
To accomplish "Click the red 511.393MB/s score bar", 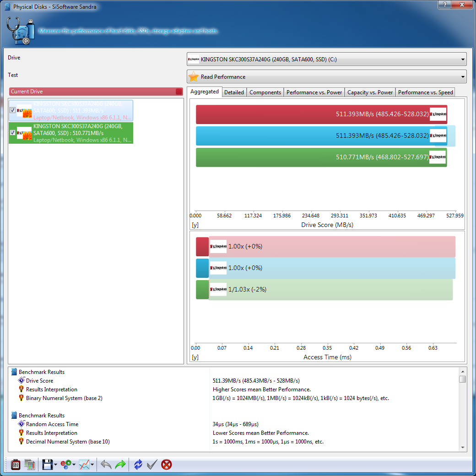I will tap(321, 114).
